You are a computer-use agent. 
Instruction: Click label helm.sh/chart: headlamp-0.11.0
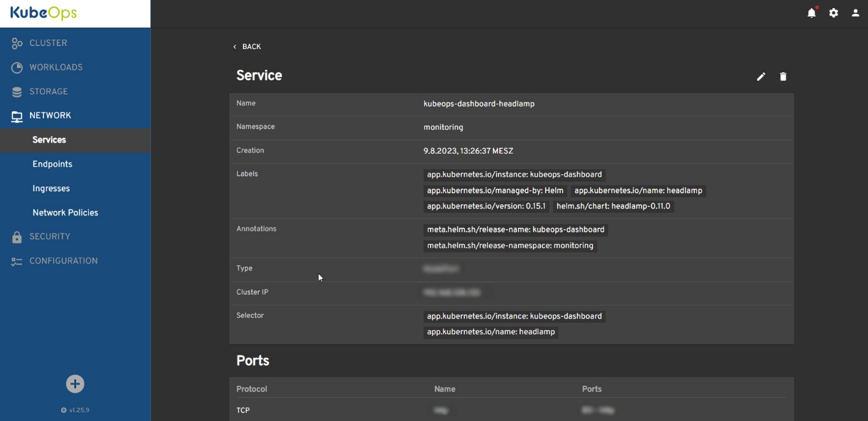(x=614, y=206)
